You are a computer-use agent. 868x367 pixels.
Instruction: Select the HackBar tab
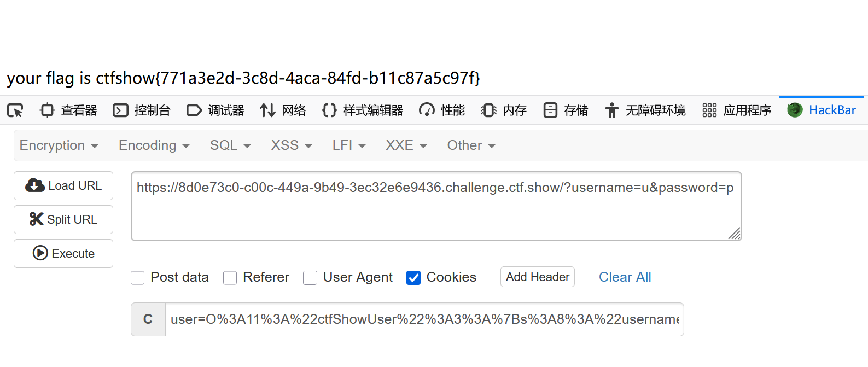[x=822, y=110]
